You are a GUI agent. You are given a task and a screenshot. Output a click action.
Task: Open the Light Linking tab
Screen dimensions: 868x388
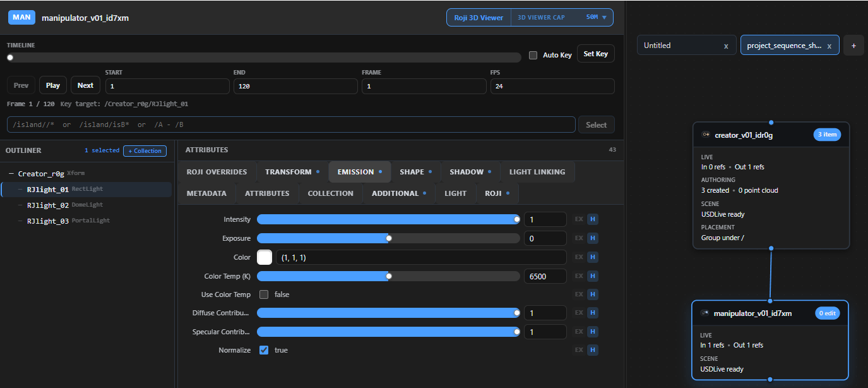point(537,172)
